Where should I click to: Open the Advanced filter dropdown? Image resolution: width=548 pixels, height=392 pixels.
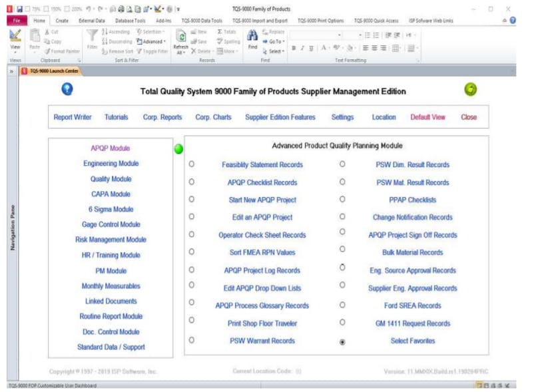pyautogui.click(x=151, y=41)
